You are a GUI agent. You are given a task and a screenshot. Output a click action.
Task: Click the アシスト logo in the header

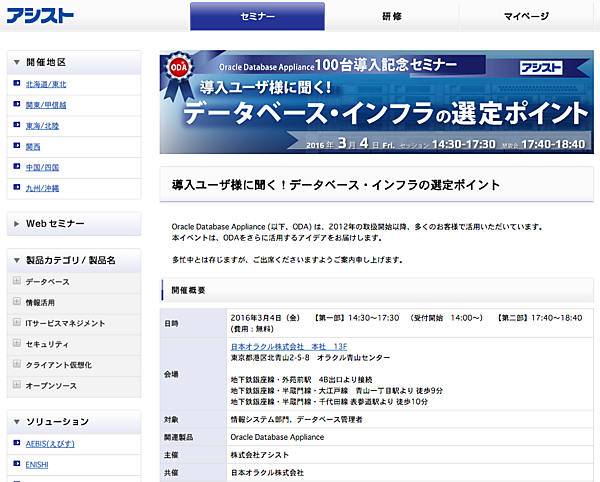40,16
